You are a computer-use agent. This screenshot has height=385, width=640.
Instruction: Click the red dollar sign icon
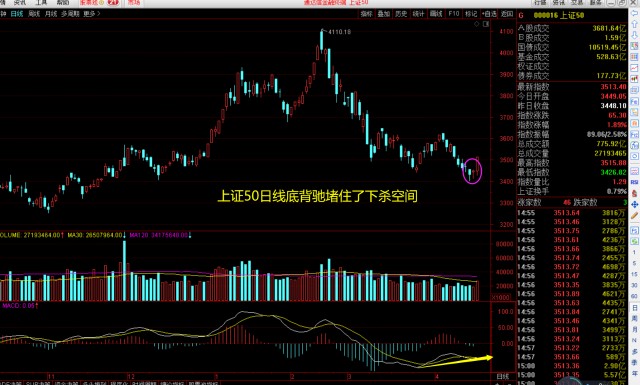pos(634,193)
